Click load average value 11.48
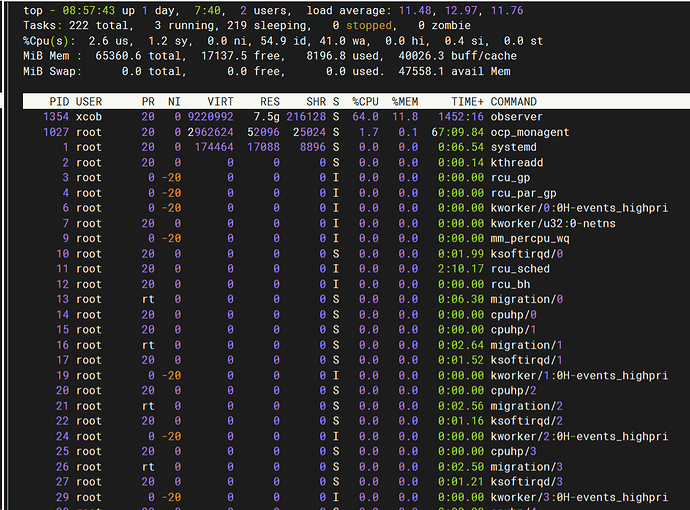The height and width of the screenshot is (510, 690). 415,11
